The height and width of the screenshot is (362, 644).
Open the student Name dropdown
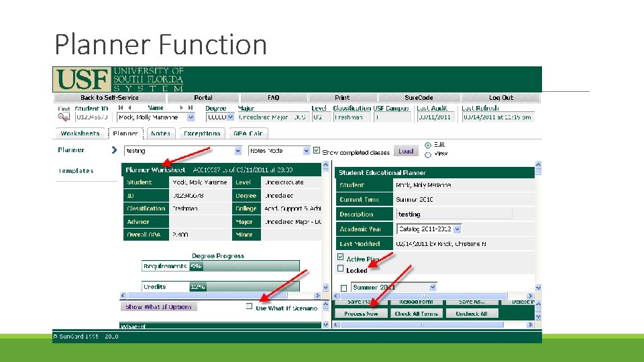191,117
